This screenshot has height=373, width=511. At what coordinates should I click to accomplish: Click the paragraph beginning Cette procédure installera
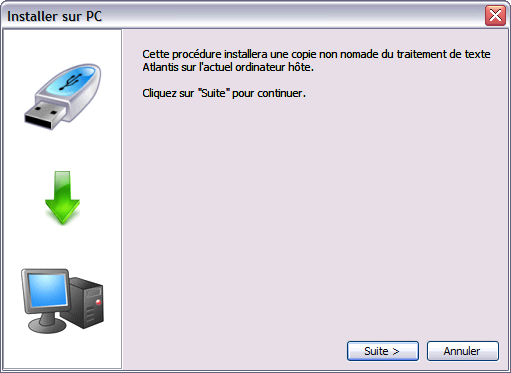[x=316, y=60]
